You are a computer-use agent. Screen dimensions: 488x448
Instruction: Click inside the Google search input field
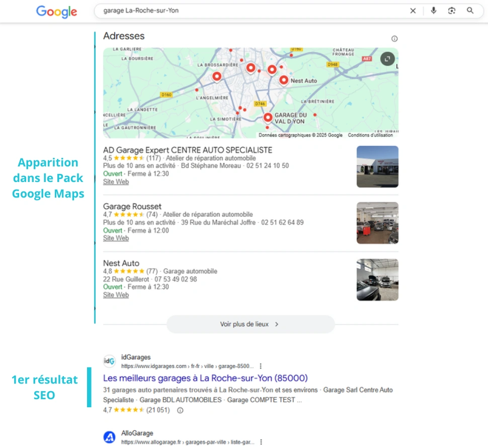[x=252, y=11]
